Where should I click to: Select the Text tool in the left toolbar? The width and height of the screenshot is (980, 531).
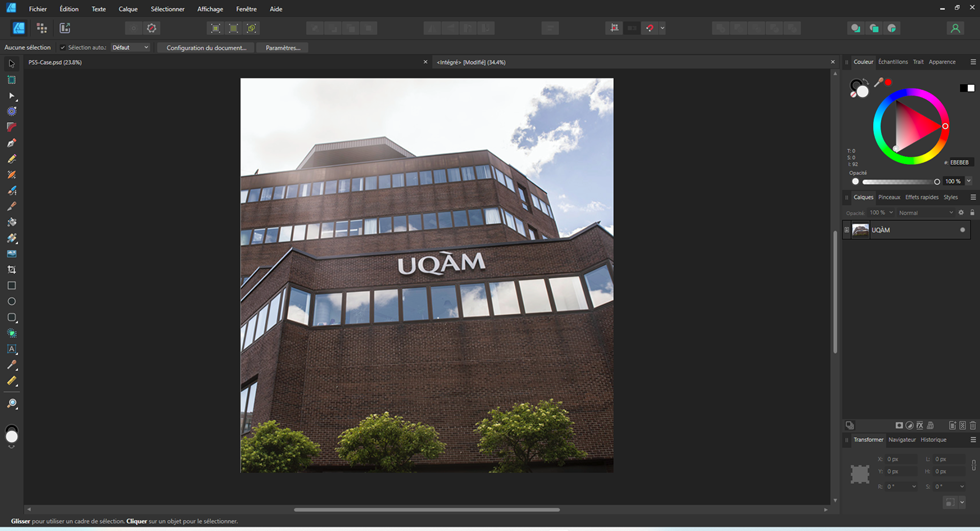pos(12,349)
